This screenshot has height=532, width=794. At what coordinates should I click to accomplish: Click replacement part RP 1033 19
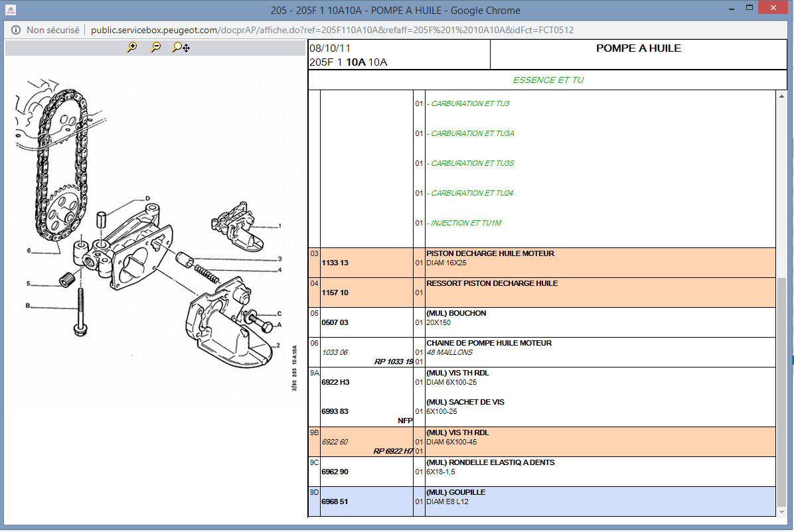pyautogui.click(x=394, y=362)
